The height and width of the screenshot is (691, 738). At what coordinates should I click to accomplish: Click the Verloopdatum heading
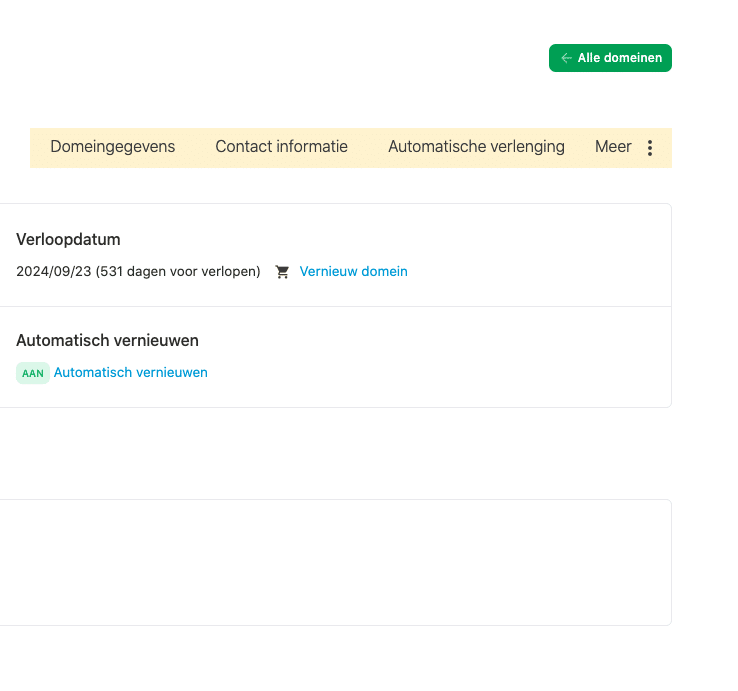click(68, 240)
